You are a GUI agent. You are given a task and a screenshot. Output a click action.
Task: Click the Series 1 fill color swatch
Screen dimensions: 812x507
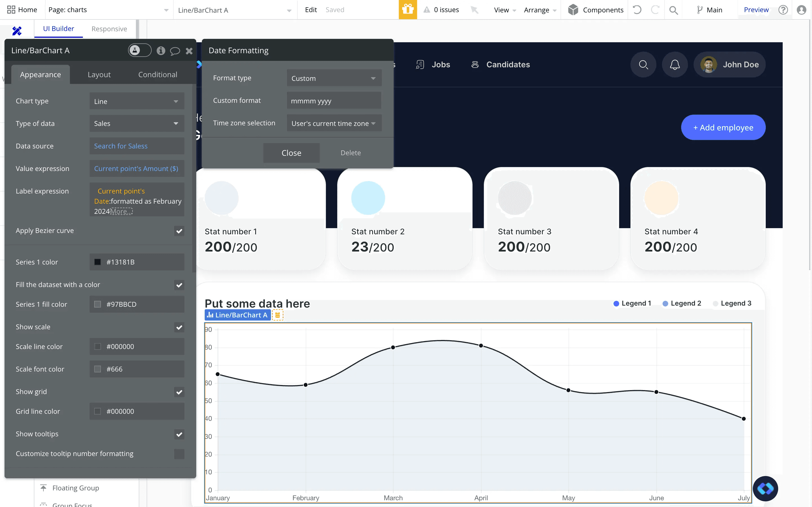[98, 304]
